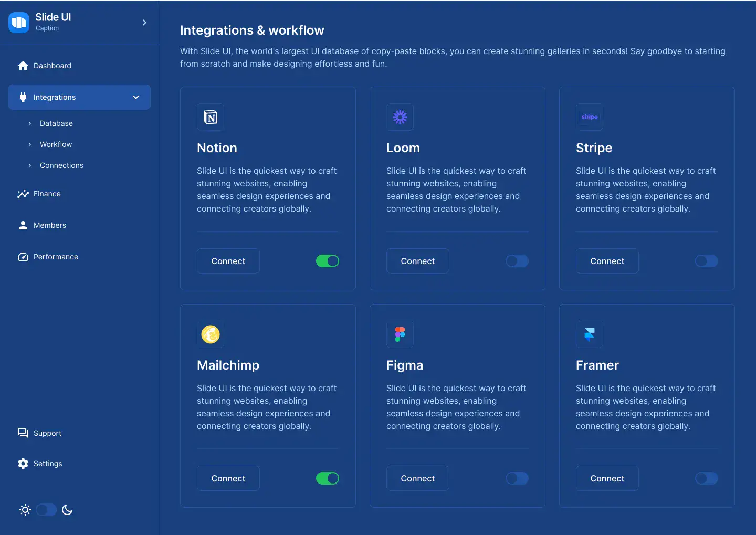This screenshot has height=535, width=756.
Task: Select the Database submenu item
Action: pos(56,123)
